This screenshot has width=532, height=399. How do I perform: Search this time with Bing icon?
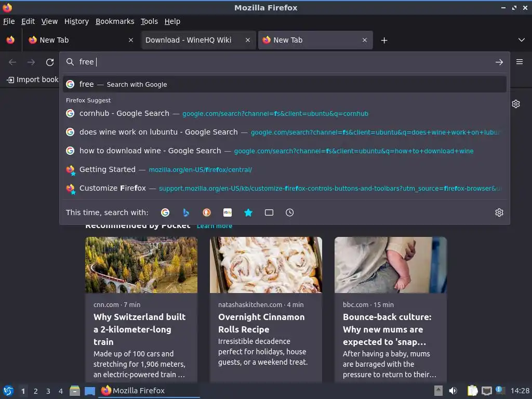(x=186, y=212)
